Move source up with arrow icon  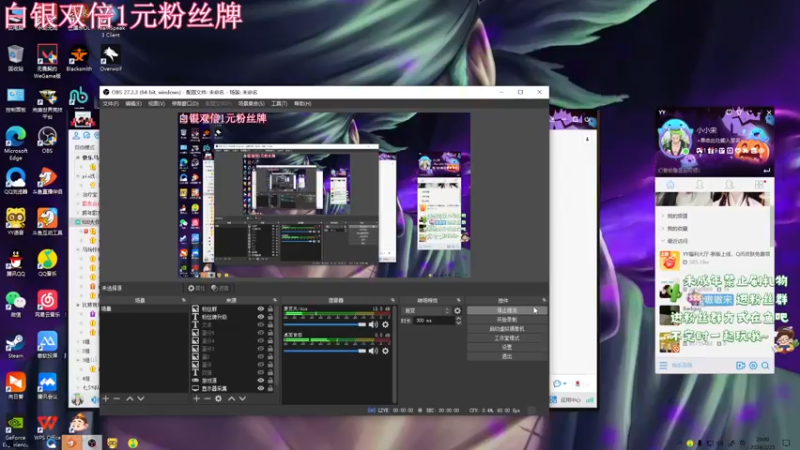pos(231,398)
